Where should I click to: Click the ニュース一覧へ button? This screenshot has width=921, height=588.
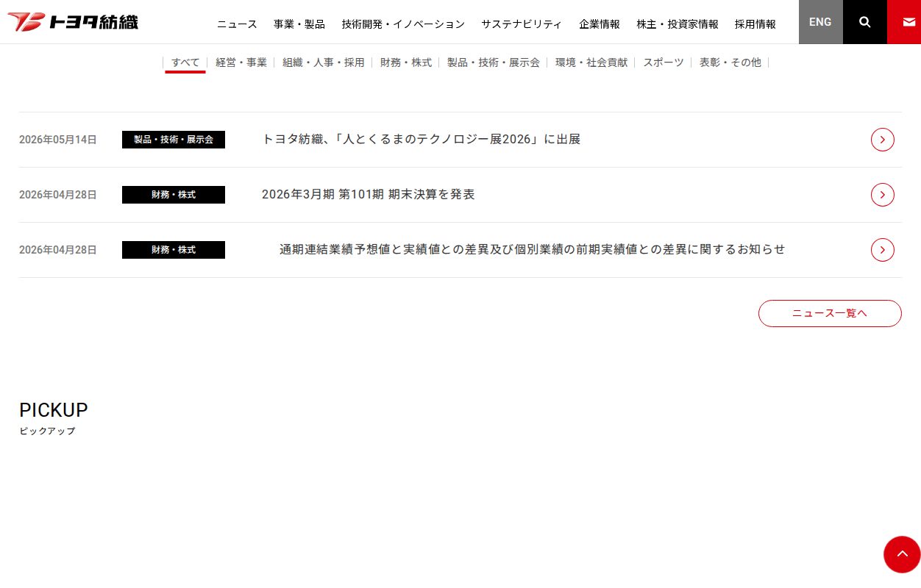click(x=830, y=313)
